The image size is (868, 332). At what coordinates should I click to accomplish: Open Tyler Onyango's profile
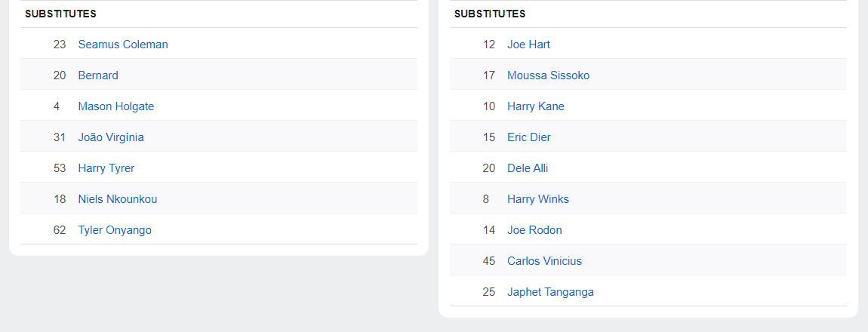[115, 230]
